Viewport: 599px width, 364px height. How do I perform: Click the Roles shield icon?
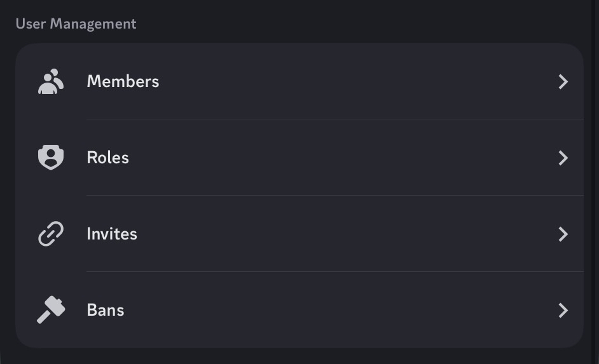pyautogui.click(x=51, y=158)
